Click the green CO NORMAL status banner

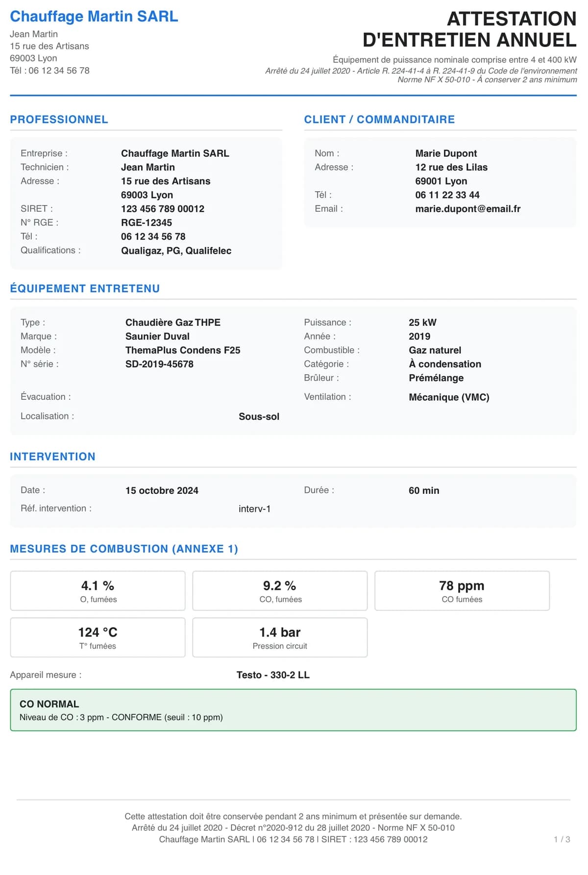click(293, 710)
